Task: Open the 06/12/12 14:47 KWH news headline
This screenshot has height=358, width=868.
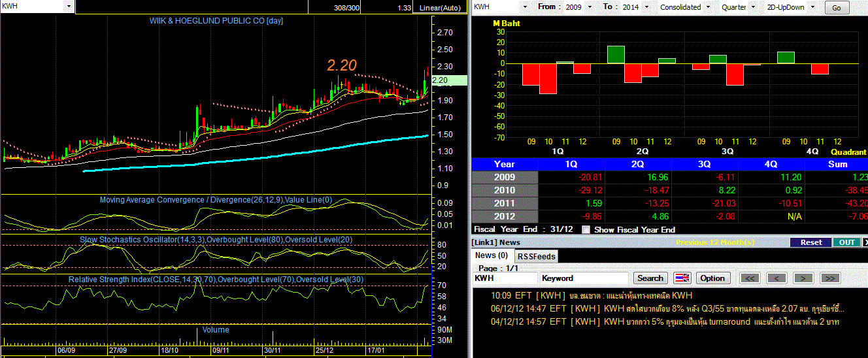Action: tap(667, 308)
